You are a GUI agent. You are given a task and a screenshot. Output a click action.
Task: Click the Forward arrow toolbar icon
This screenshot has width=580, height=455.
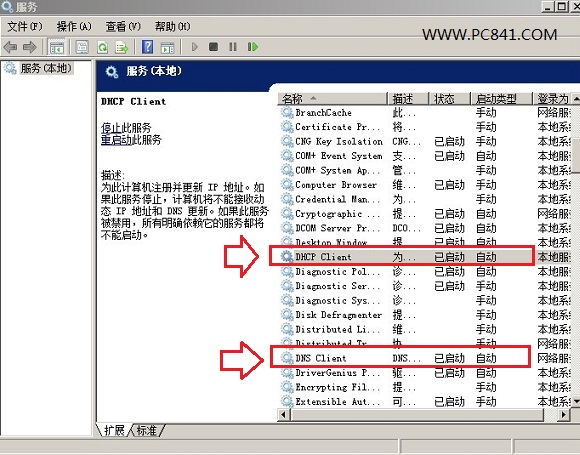click(30, 47)
